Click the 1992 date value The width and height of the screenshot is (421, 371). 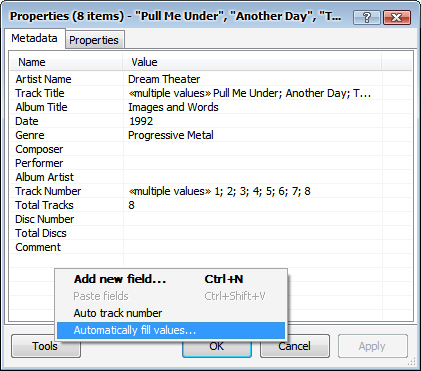point(141,121)
